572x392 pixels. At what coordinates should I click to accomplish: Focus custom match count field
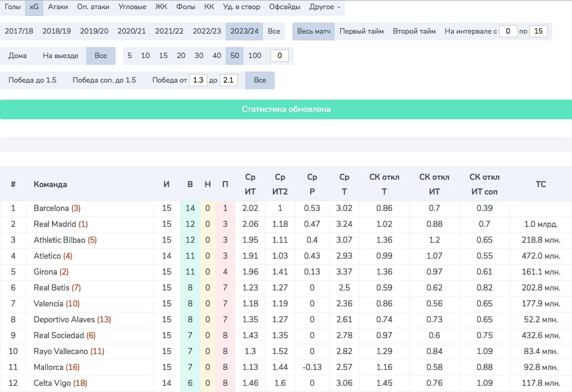[x=280, y=56]
